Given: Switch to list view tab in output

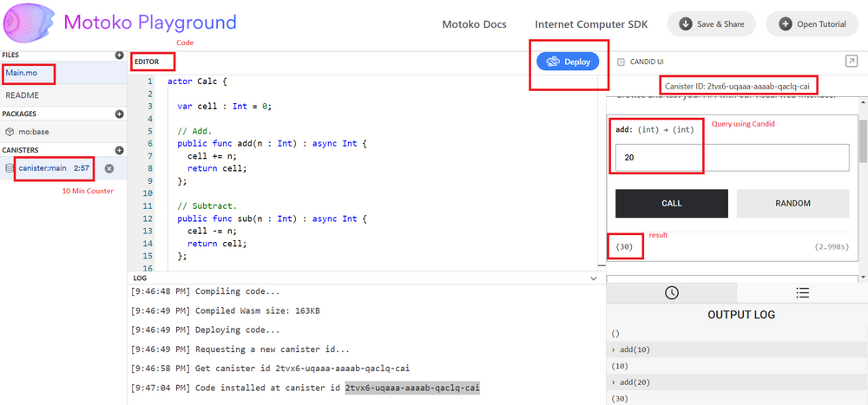Looking at the screenshot, I should 802,293.
